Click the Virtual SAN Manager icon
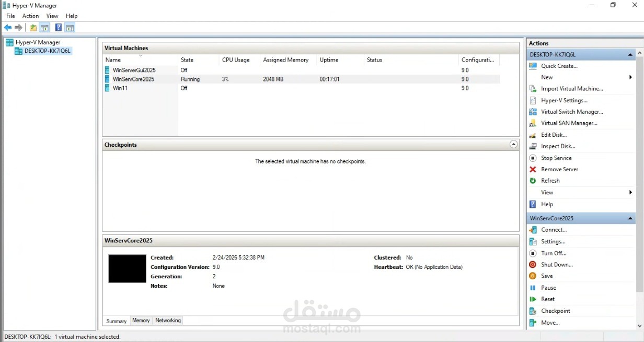Image resolution: width=644 pixels, height=342 pixels. coord(533,123)
